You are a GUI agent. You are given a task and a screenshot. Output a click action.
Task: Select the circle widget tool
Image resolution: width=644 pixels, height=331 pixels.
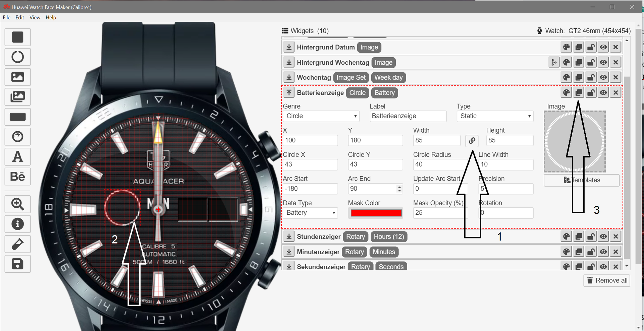(x=18, y=57)
